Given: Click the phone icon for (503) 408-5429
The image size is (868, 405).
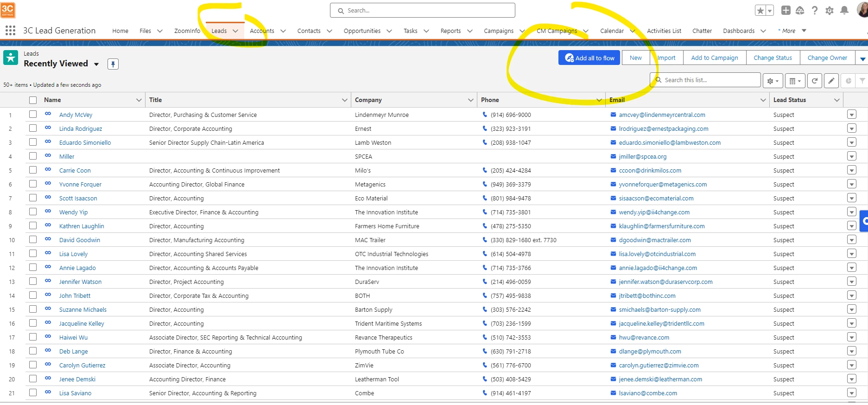Looking at the screenshot, I should click(485, 379).
